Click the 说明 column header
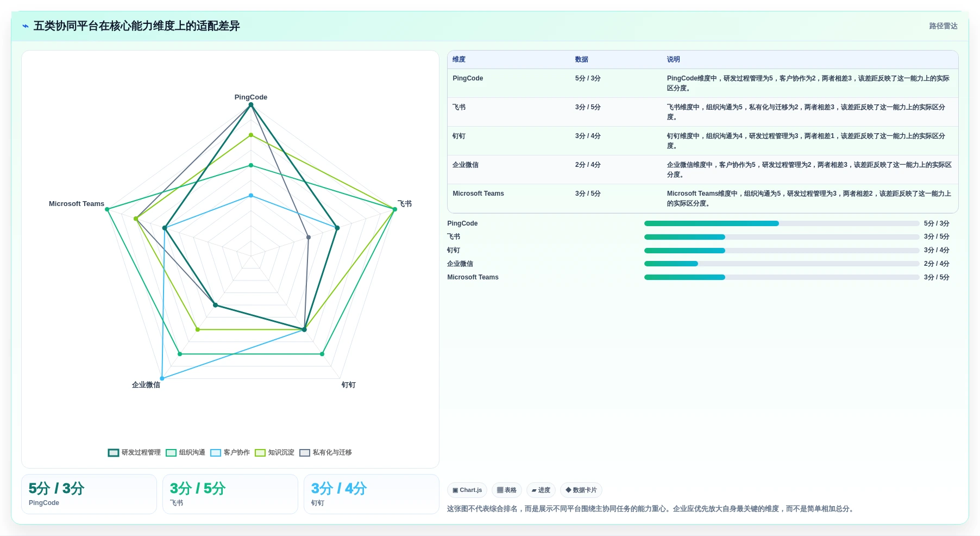 coord(674,60)
